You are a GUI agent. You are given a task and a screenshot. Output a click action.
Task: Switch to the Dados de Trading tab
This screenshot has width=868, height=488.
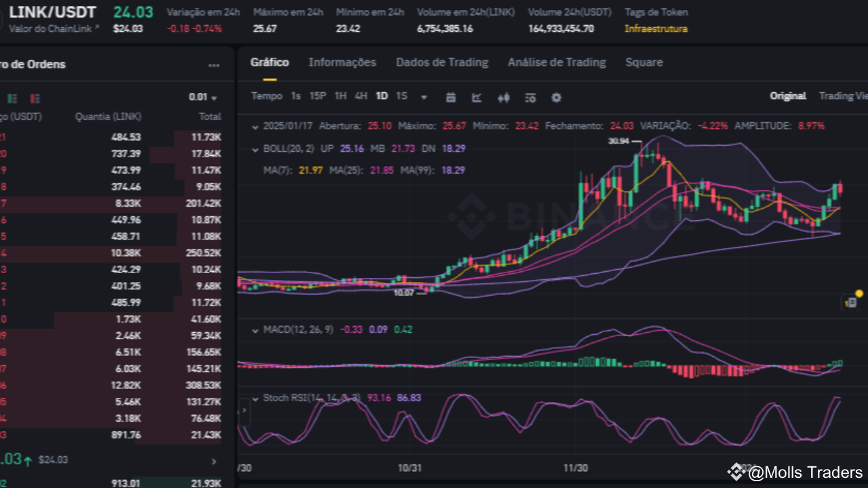coord(442,62)
